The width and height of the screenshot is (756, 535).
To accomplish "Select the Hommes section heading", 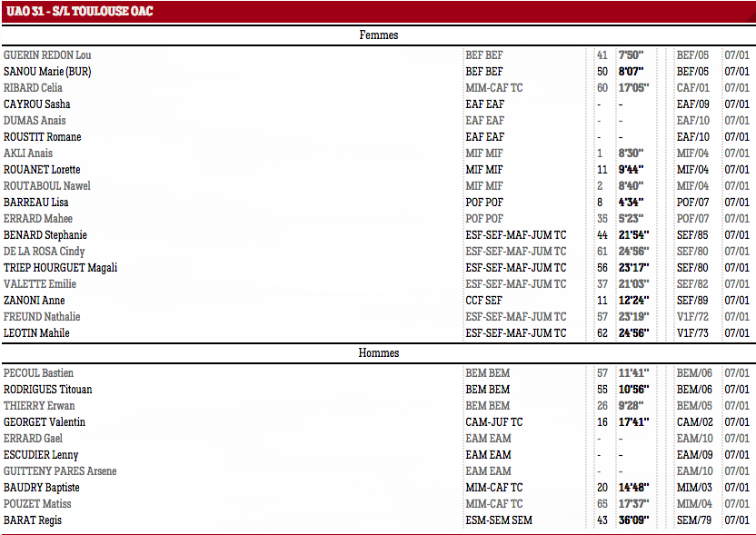I will click(x=379, y=353).
